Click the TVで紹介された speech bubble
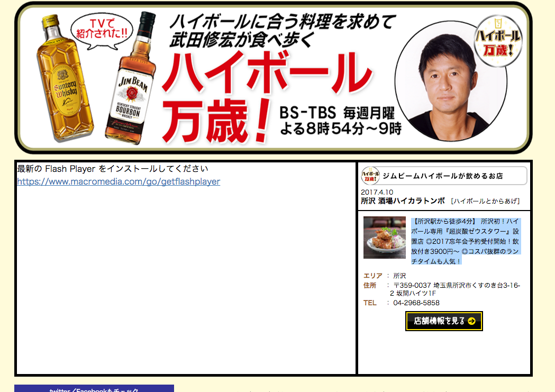The image size is (555, 392). (102, 31)
